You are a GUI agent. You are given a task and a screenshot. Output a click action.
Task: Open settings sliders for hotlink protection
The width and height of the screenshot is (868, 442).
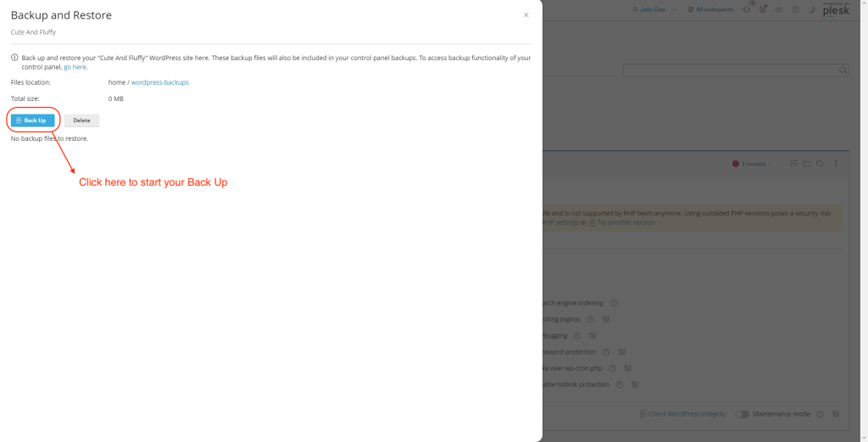pyautogui.click(x=635, y=384)
